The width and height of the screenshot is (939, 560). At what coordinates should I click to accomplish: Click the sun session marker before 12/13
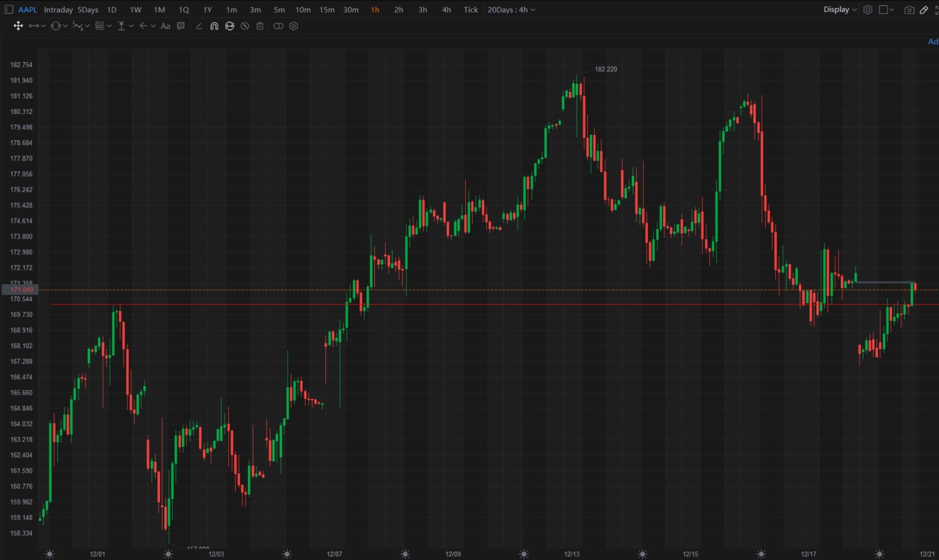click(524, 554)
